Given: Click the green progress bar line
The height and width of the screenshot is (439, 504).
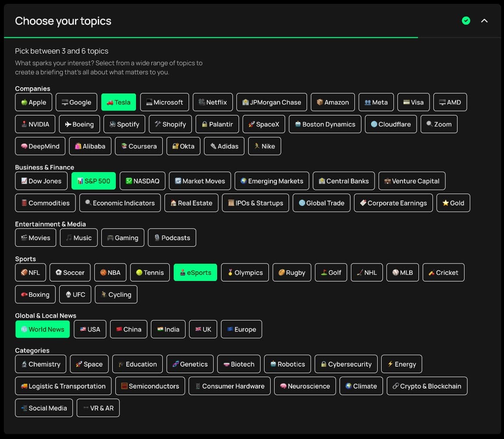Looking at the screenshot, I should 211,38.
